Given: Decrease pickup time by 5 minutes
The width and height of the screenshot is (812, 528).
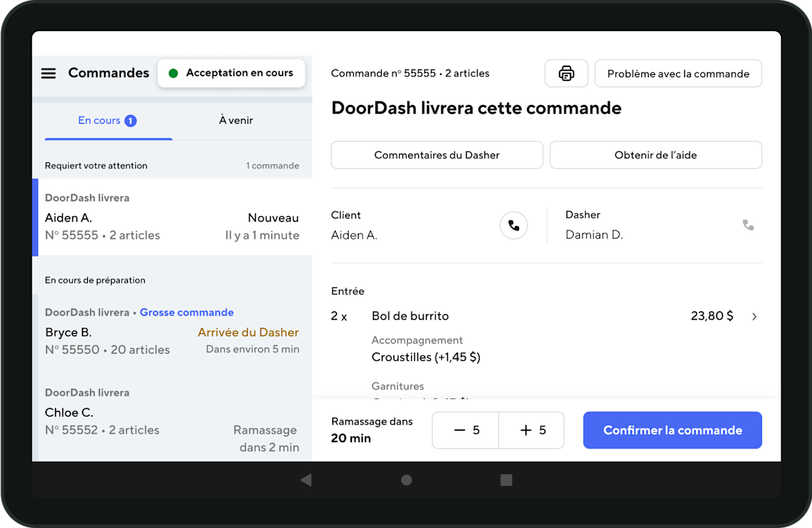Looking at the screenshot, I should (x=465, y=430).
